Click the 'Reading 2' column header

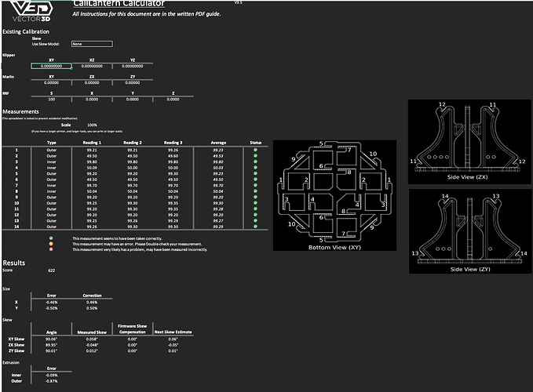click(133, 143)
